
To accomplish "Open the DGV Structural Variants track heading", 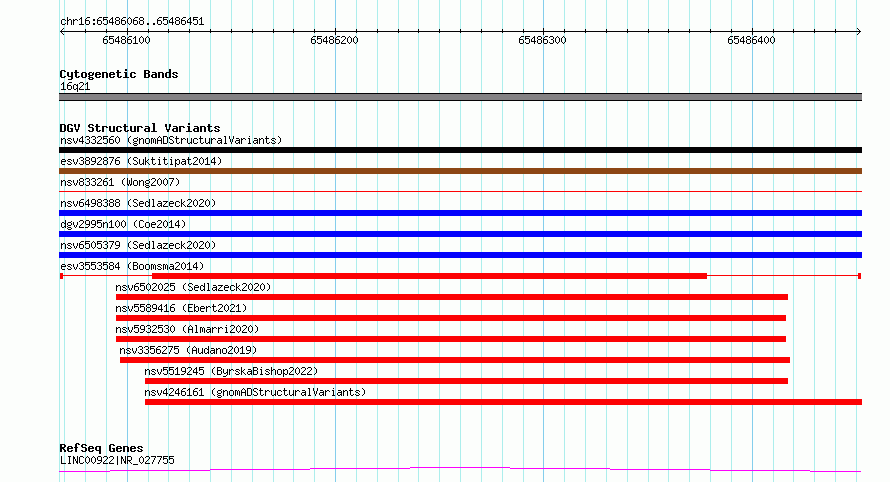I will click(x=140, y=128).
